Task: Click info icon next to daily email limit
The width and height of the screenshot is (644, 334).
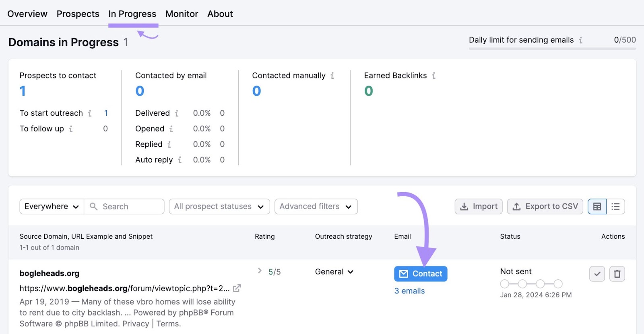Action: pos(580,40)
